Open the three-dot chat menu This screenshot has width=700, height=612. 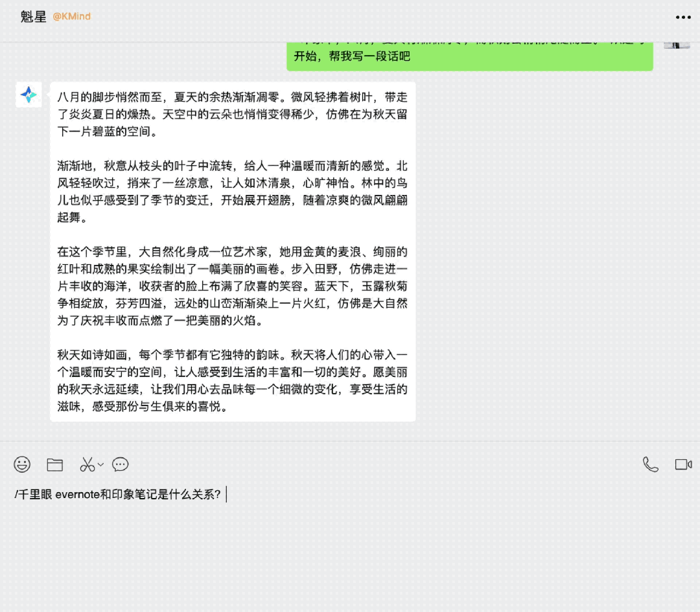pyautogui.click(x=683, y=17)
